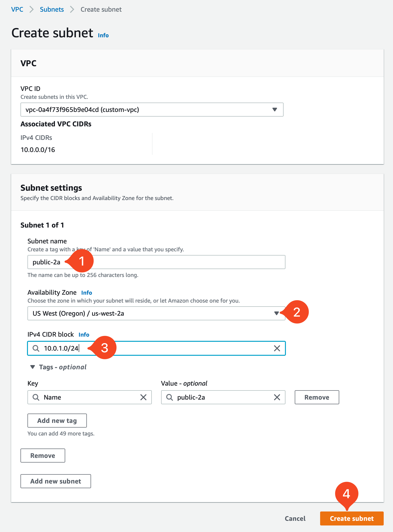
Task: Click the magnifier icon in tag Value field
Action: point(169,397)
